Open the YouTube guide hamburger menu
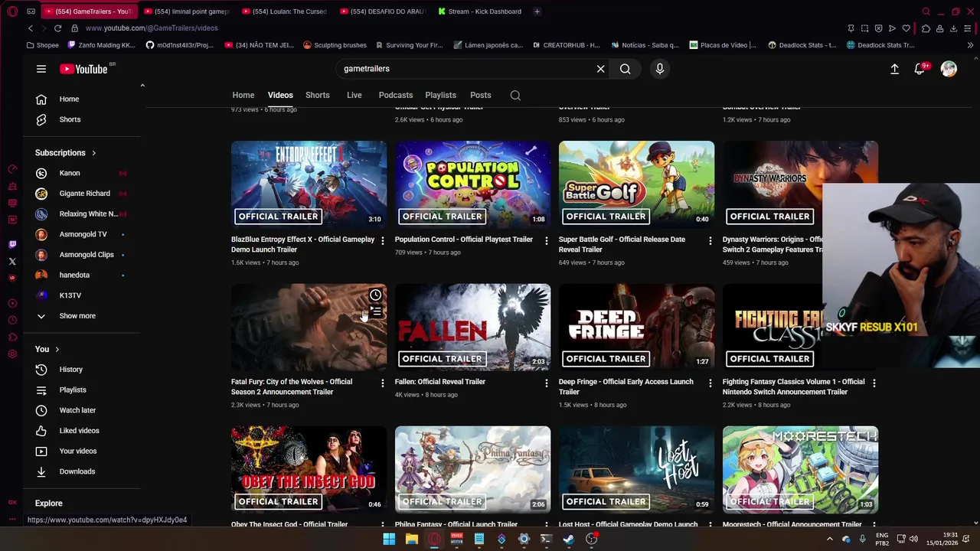 click(41, 69)
